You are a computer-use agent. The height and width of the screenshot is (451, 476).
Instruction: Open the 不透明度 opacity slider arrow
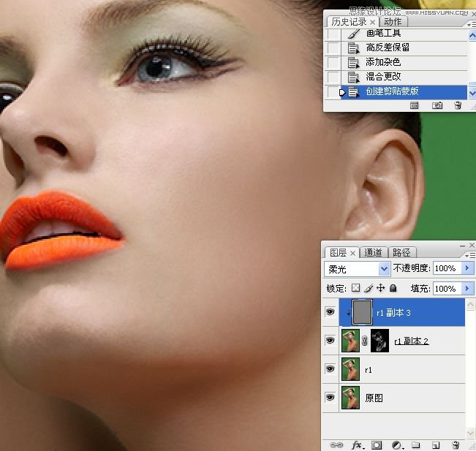[x=467, y=268]
